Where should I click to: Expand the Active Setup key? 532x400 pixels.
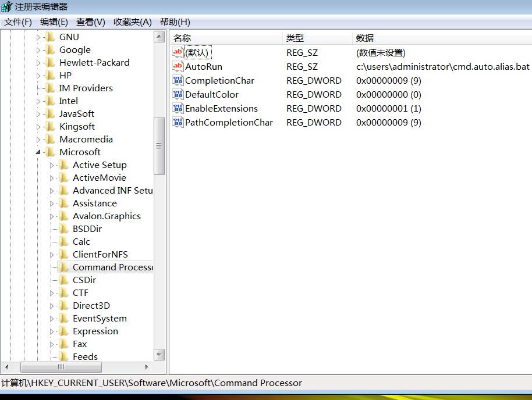point(52,165)
